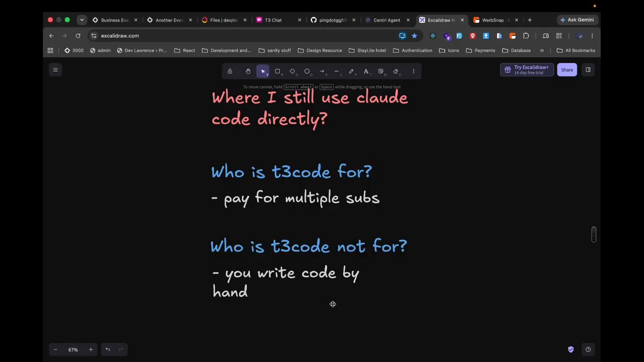Switch to the Centri Agent tab
Screen dimensions: 644x362
click(387, 20)
